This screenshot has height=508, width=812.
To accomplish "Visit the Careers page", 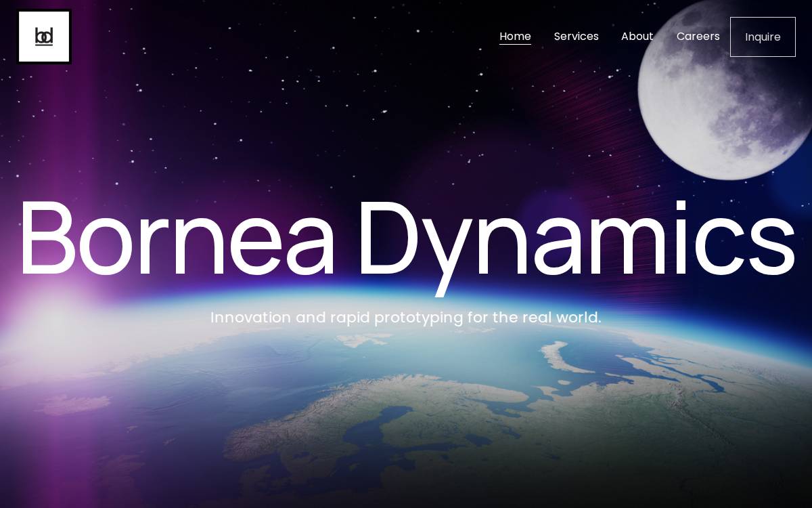I will point(698,37).
